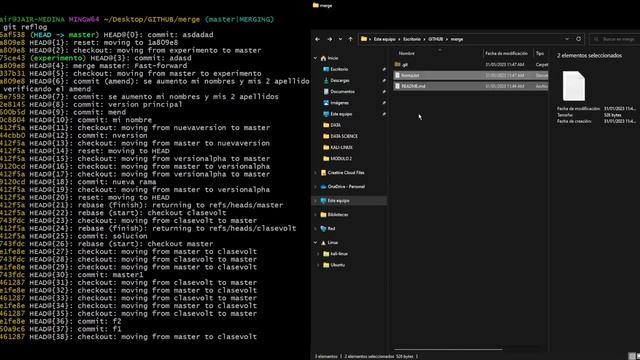Viewport: 640px width, 360px height.
Task: Click the pin icon beside Documentos
Action: pyautogui.click(x=384, y=92)
